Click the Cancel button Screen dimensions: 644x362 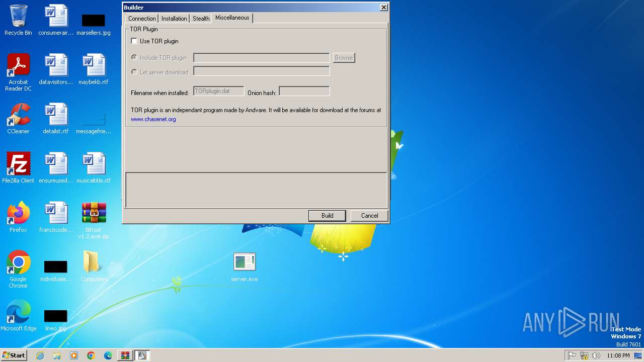point(369,216)
